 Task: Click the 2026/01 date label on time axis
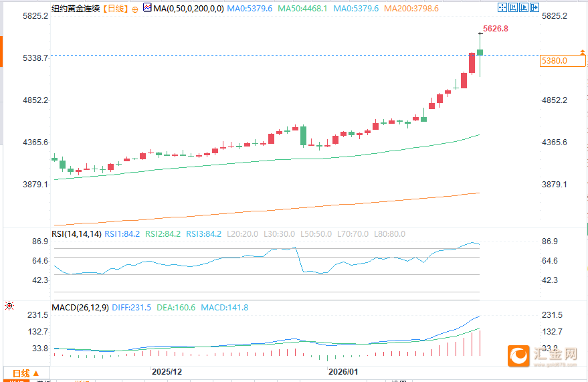tap(343, 372)
